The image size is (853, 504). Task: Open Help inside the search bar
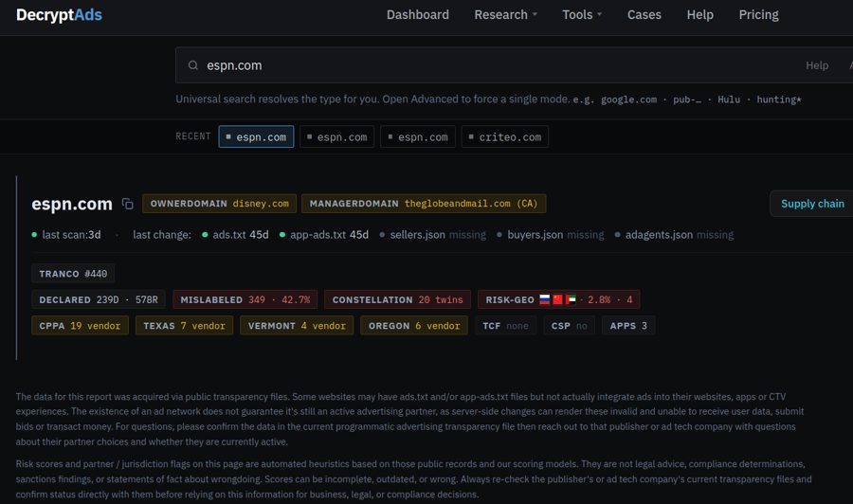817,65
